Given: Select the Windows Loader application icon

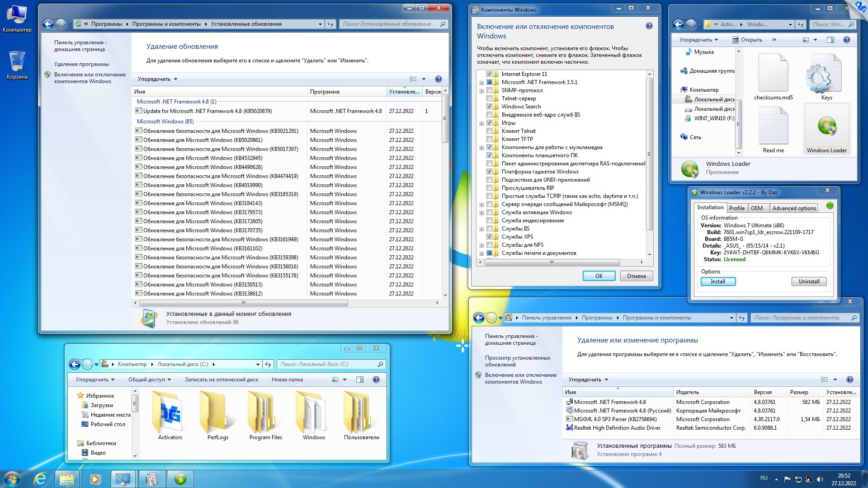Looking at the screenshot, I should [826, 130].
